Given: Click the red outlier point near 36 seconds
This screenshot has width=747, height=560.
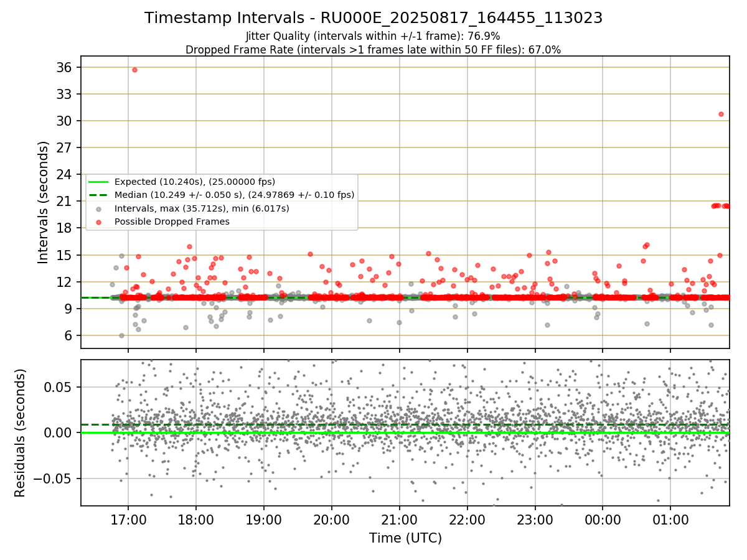Looking at the screenshot, I should (x=134, y=70).
